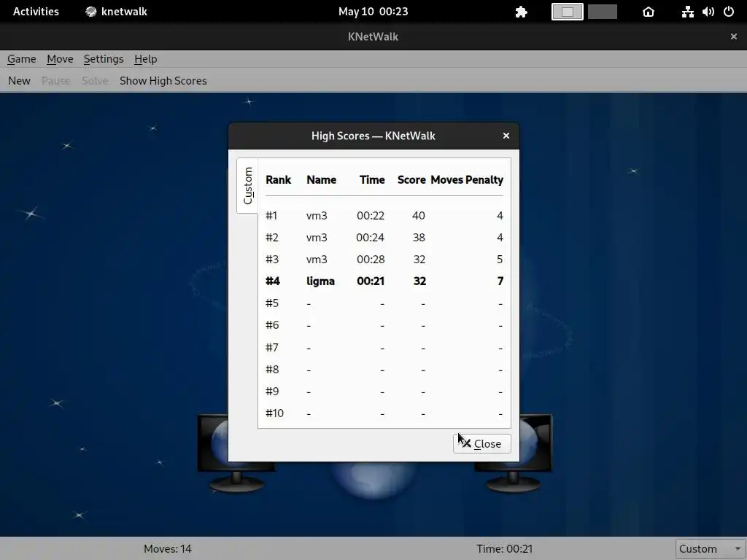
Task: Open the Activities overview
Action: point(36,12)
